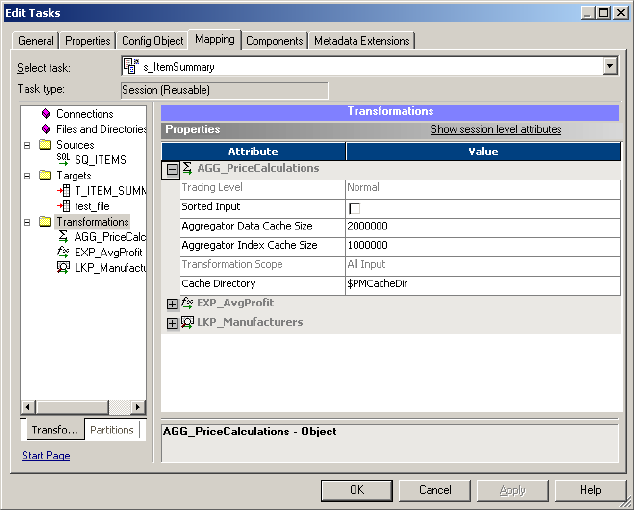Collapse the AGG_PriceCalculations properties group
Image resolution: width=634 pixels, height=510 pixels.
pyautogui.click(x=172, y=169)
